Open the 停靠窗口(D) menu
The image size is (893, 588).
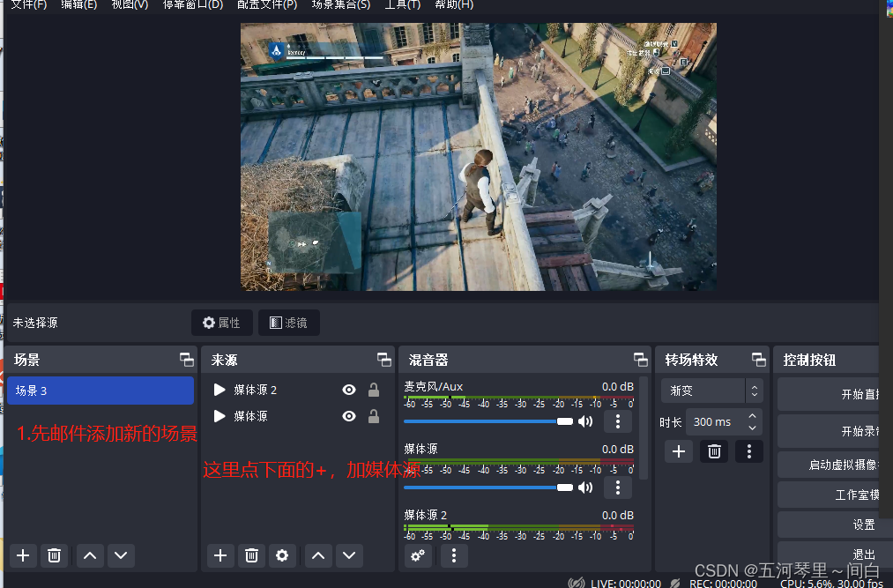click(192, 4)
